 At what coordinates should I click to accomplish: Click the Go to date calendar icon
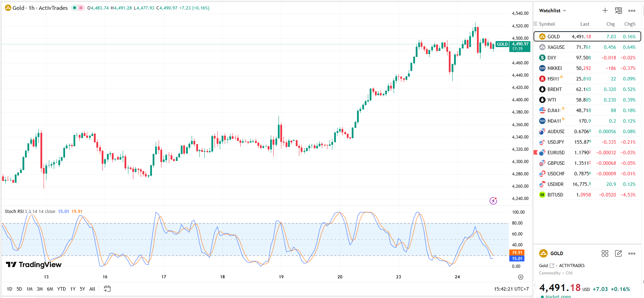107,289
